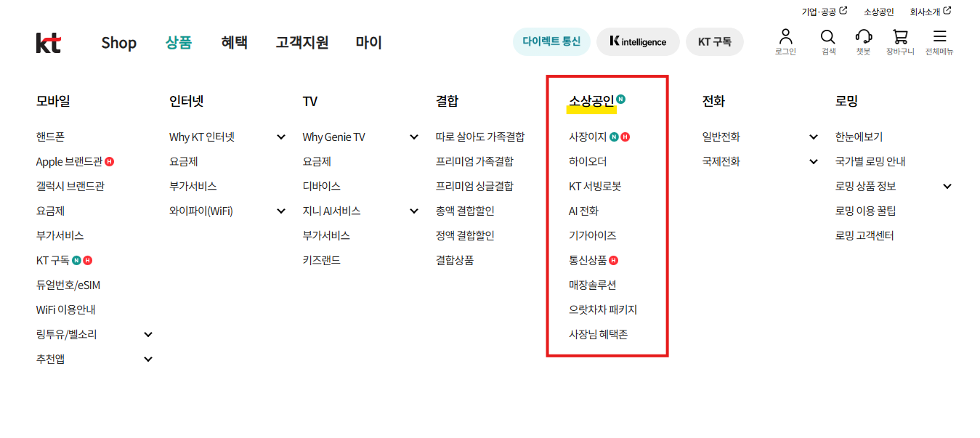Open the 고객지원 main menu
980x438 pixels.
(302, 42)
